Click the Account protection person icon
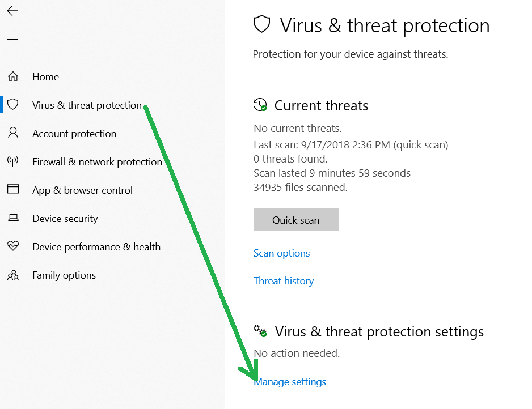532x409 pixels. pyautogui.click(x=12, y=133)
